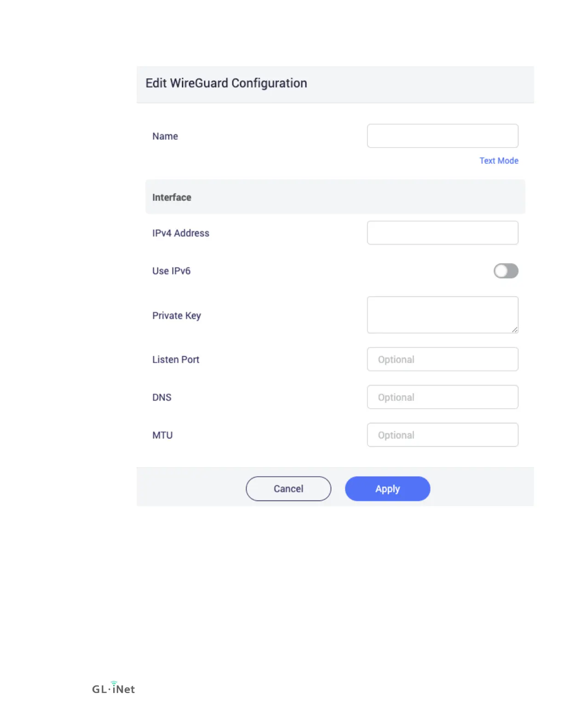Click into the IPv4 Address field
This screenshot has width=563, height=728.
442,233
